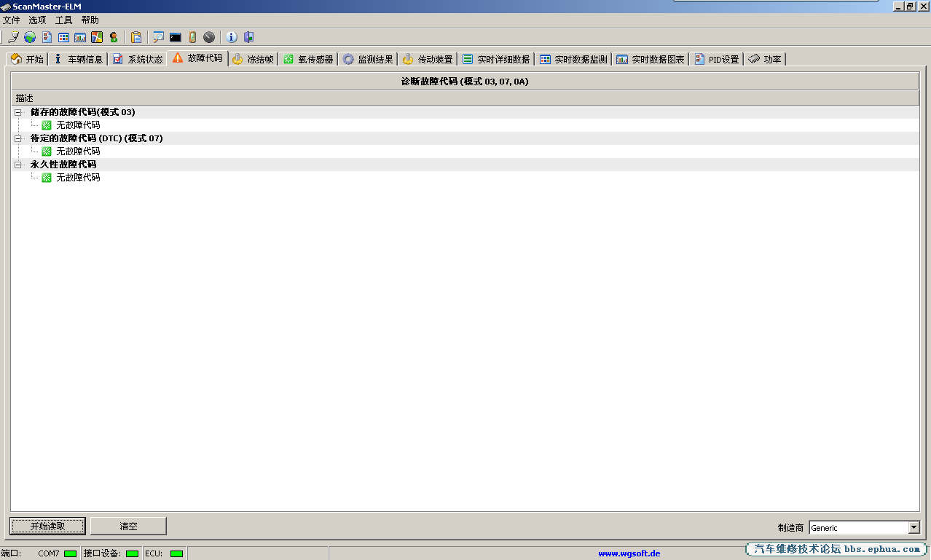The height and width of the screenshot is (560, 931).
Task: Switch to the 实时数据监测 tab
Action: 573,59
